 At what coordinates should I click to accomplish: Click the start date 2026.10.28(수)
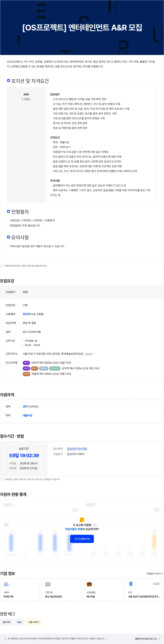[x=29, y=463]
